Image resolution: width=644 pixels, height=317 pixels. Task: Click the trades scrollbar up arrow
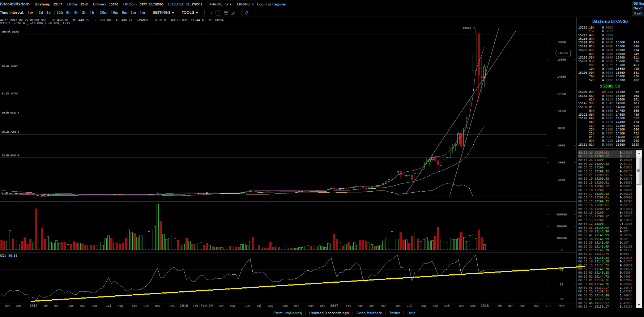639,153
